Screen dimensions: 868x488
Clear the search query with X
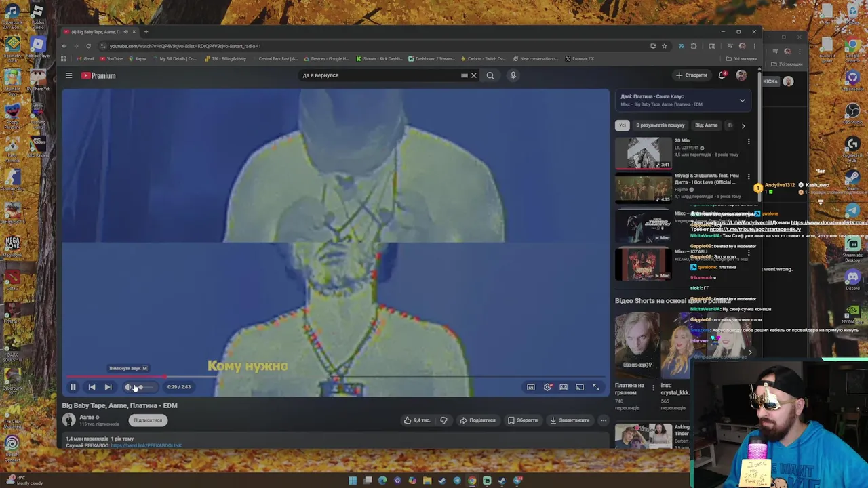[473, 75]
